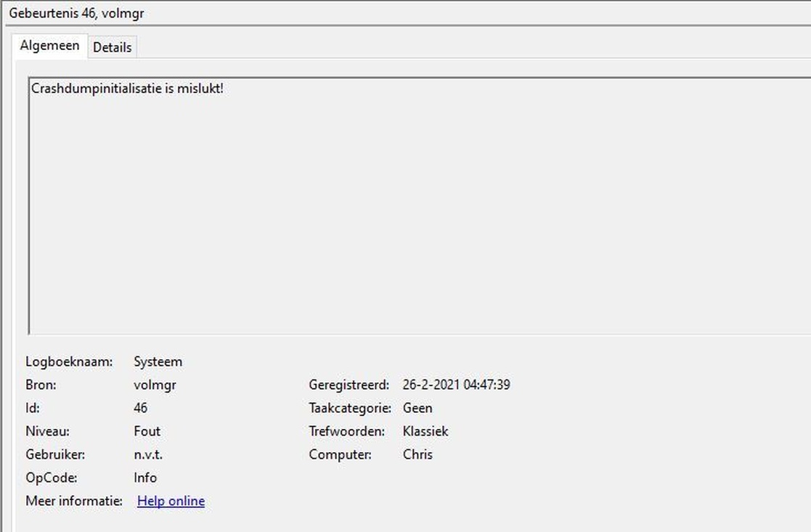811x532 pixels.
Task: Select the Taakcategorie value 'Geen'
Action: (x=417, y=408)
